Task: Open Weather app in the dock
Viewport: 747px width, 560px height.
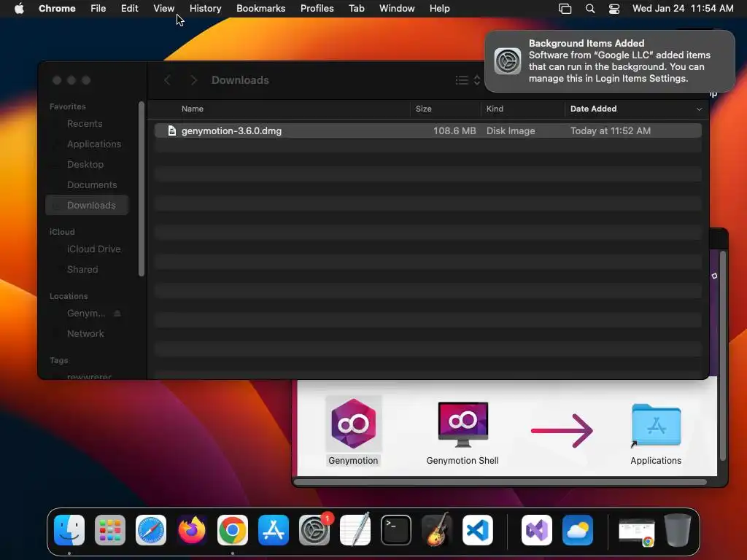Action: (x=578, y=530)
